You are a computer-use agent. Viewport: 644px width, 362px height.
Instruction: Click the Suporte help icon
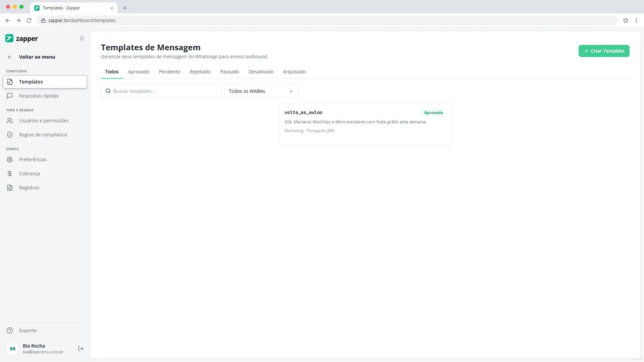click(10, 331)
